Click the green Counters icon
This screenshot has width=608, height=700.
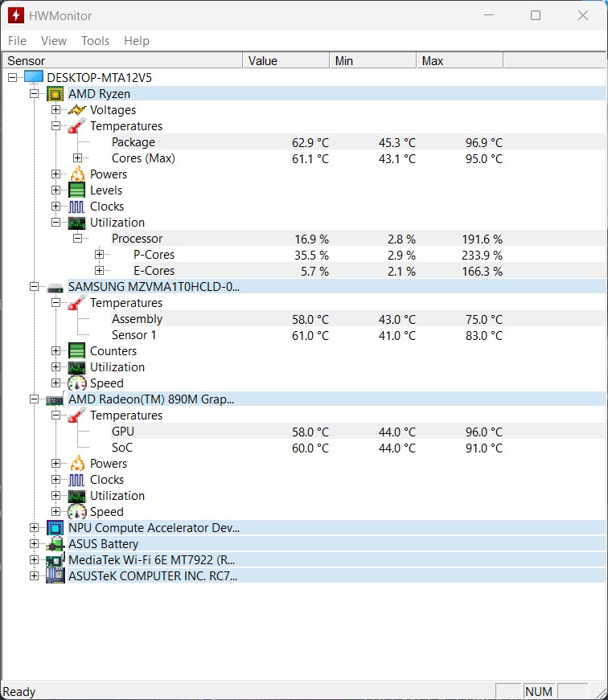77,351
